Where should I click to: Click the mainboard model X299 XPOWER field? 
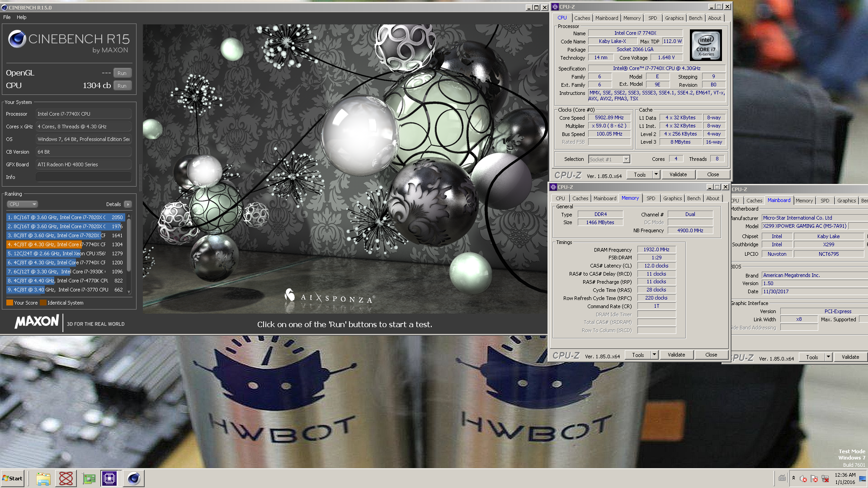[805, 226]
